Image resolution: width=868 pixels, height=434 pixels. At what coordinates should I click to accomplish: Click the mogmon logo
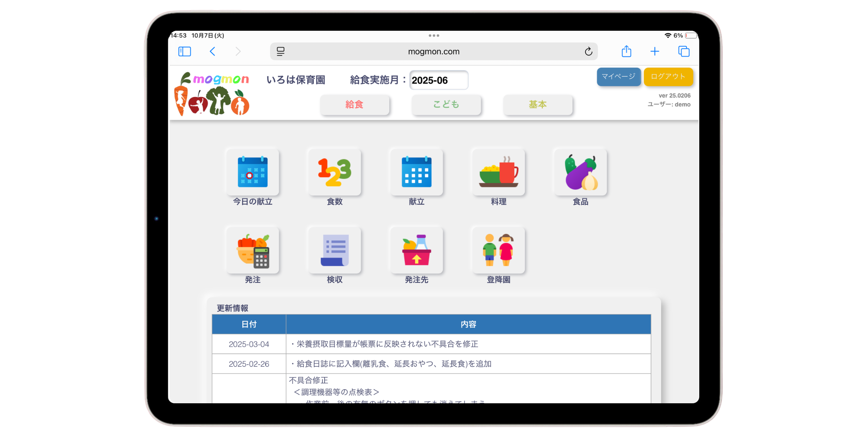tap(212, 94)
